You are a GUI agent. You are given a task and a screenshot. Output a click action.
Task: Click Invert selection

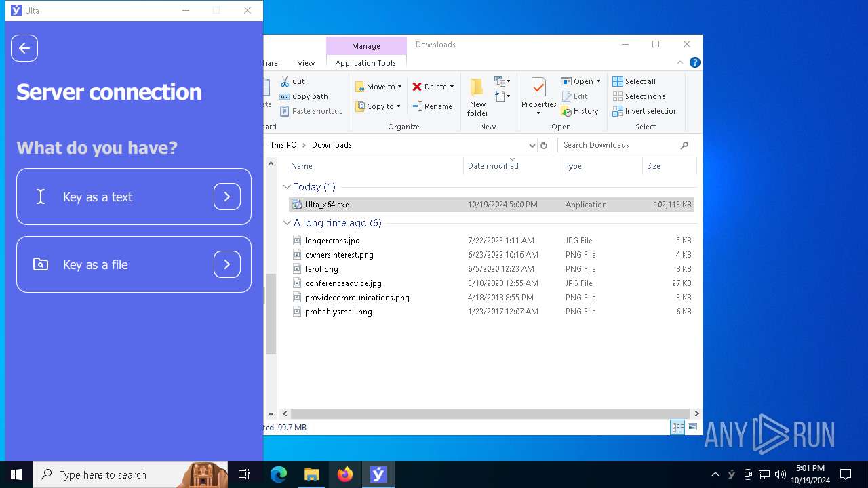(645, 111)
